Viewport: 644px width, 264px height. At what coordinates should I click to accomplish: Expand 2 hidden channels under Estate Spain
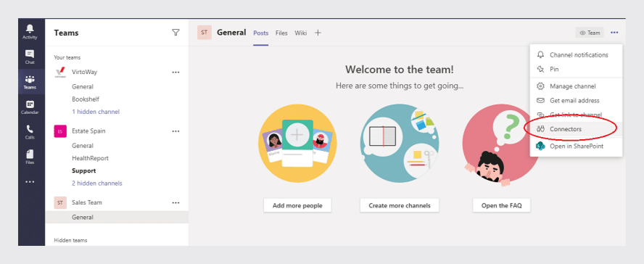point(97,183)
